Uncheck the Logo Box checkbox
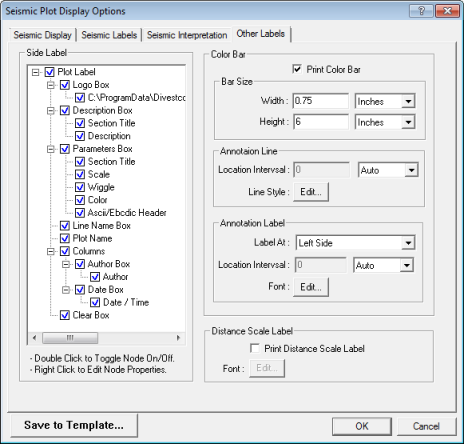This screenshot has width=464, height=444. [x=65, y=85]
